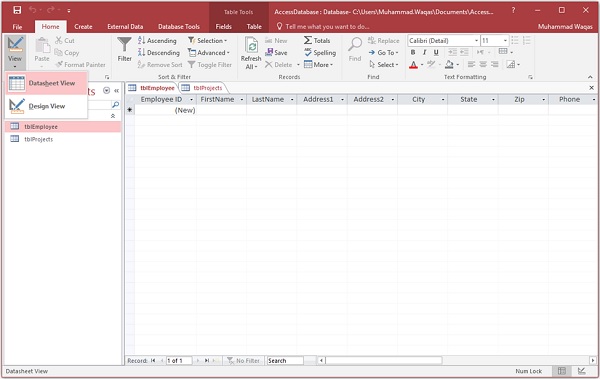This screenshot has width=600, height=379.
Task: Click the red font color button
Action: pos(413,65)
